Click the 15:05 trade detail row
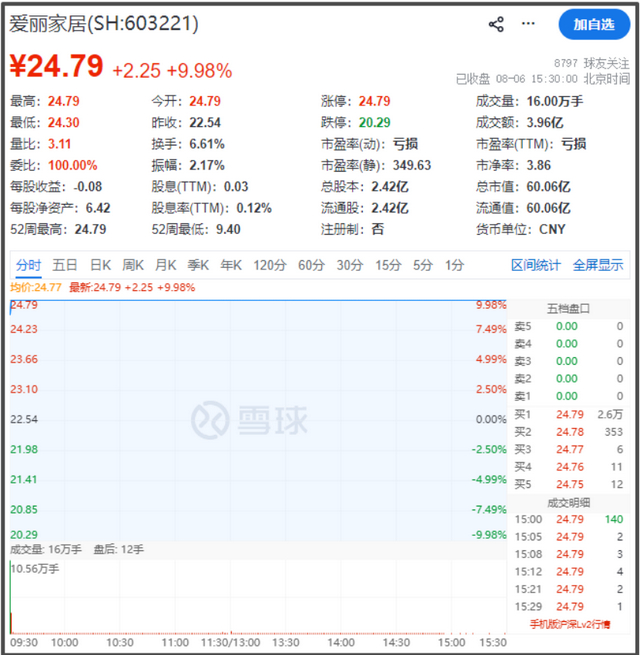The image size is (640, 655). [x=569, y=537]
